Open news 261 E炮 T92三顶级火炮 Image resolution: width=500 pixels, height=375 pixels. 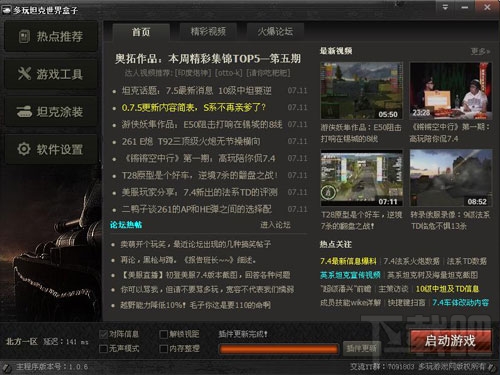point(191,142)
